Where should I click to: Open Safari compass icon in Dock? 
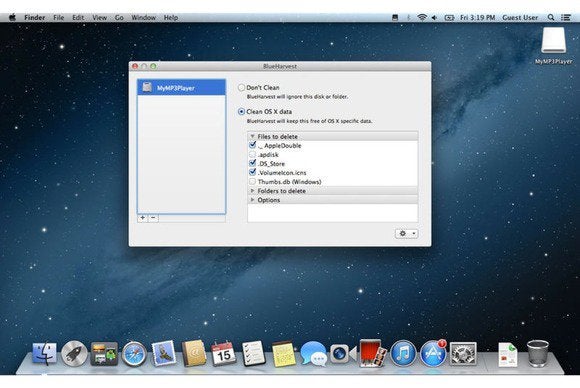pyautogui.click(x=134, y=354)
